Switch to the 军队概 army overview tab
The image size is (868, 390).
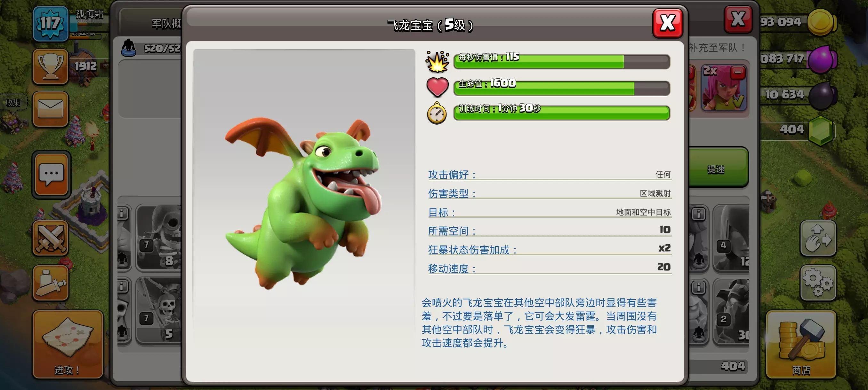tap(166, 24)
